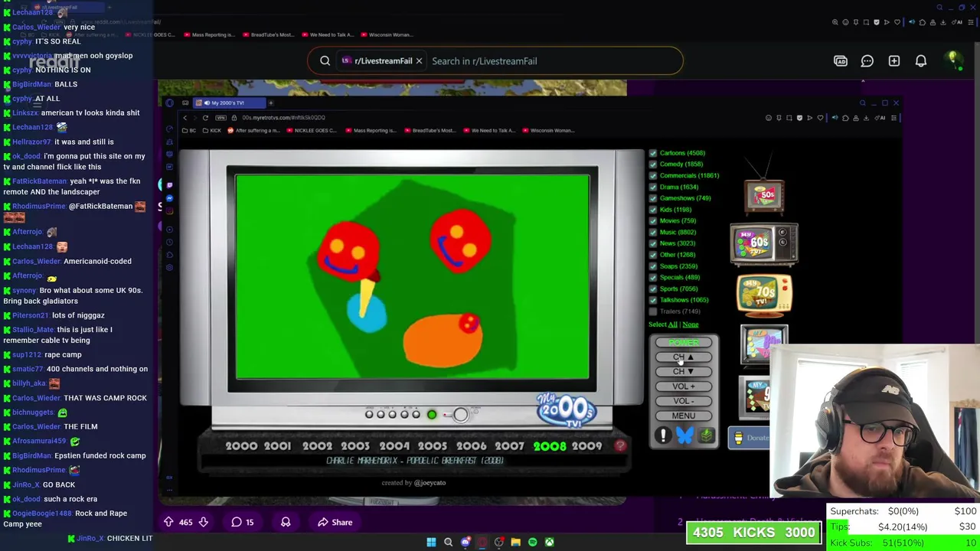Downvote the Reddit post

click(203, 522)
